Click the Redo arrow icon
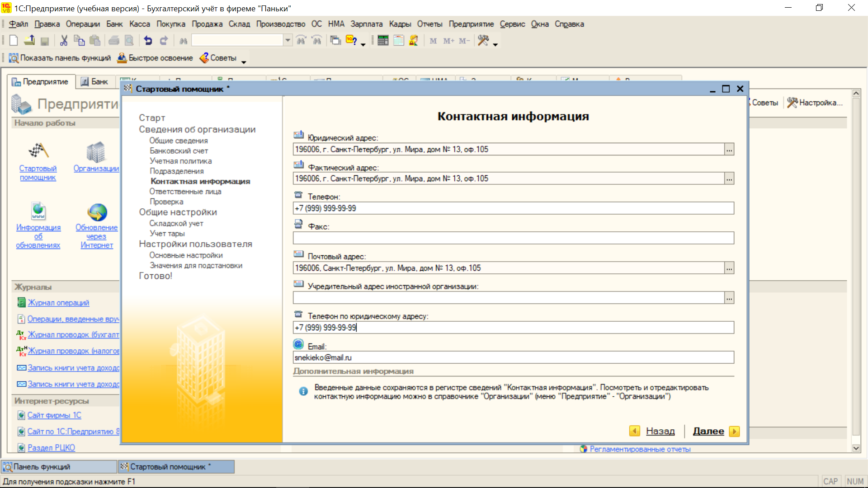Screen dimensions: 868x488 [164, 41]
